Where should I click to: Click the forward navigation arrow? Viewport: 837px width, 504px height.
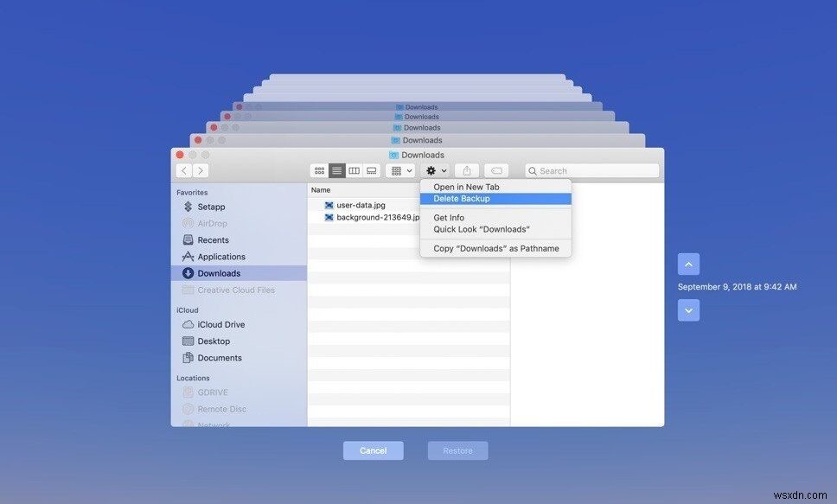pos(201,170)
